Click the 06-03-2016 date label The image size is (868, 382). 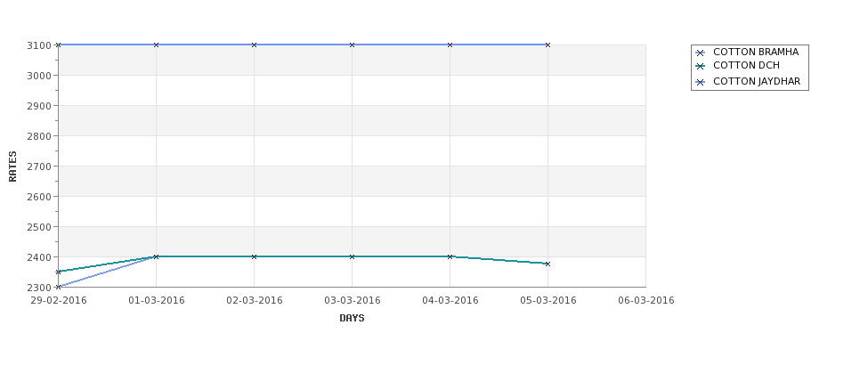pyautogui.click(x=646, y=301)
